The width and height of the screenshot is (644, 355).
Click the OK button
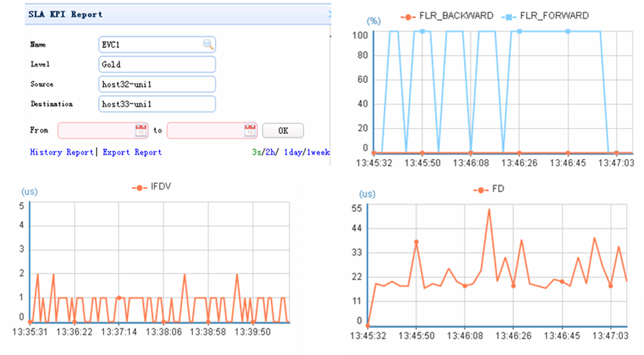(x=283, y=131)
